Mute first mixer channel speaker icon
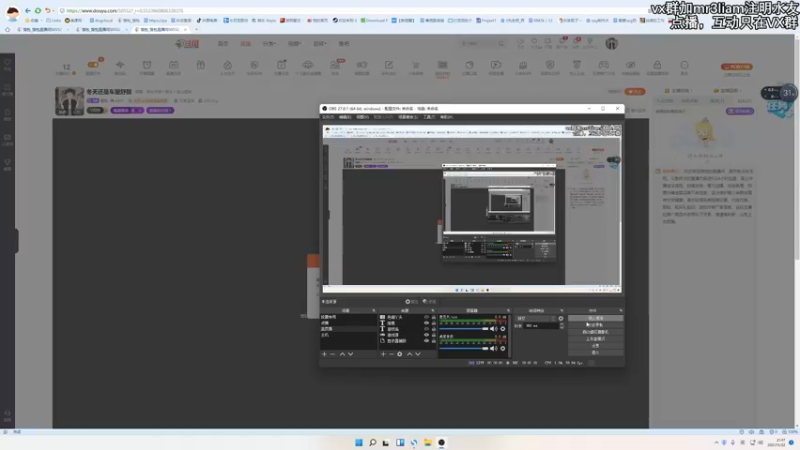Image resolution: width=800 pixels, height=450 pixels. point(493,329)
